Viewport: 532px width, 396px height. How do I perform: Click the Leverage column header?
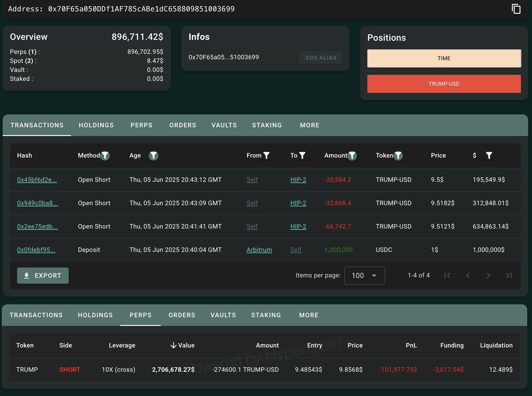point(122,345)
